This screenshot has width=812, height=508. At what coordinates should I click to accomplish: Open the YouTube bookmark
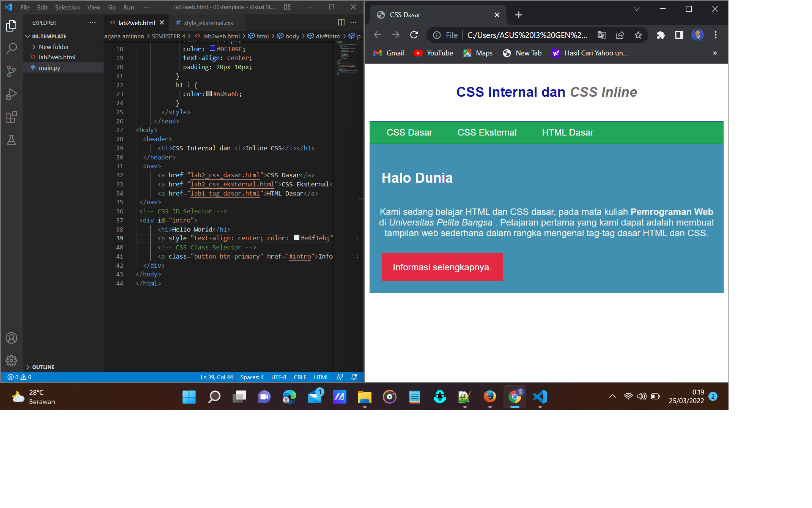pos(433,53)
